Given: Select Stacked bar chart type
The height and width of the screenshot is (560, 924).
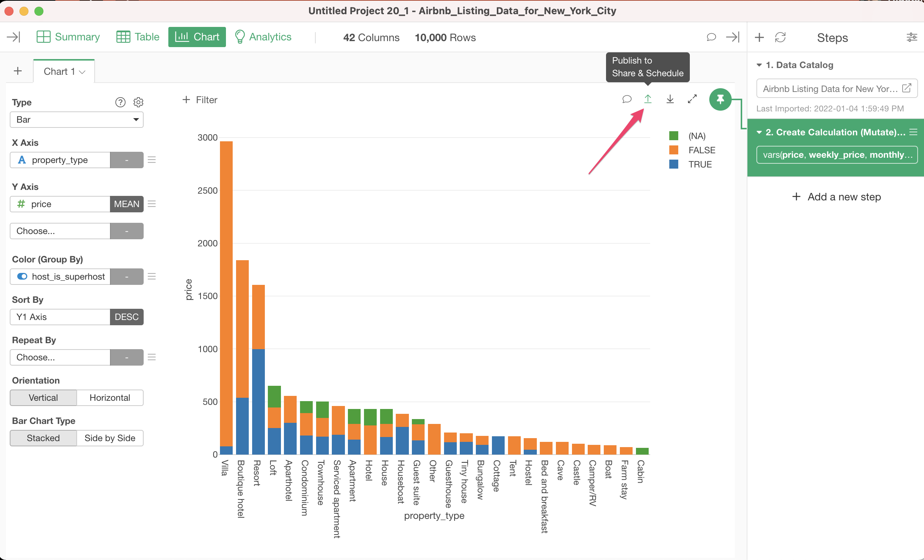Looking at the screenshot, I should [43, 438].
